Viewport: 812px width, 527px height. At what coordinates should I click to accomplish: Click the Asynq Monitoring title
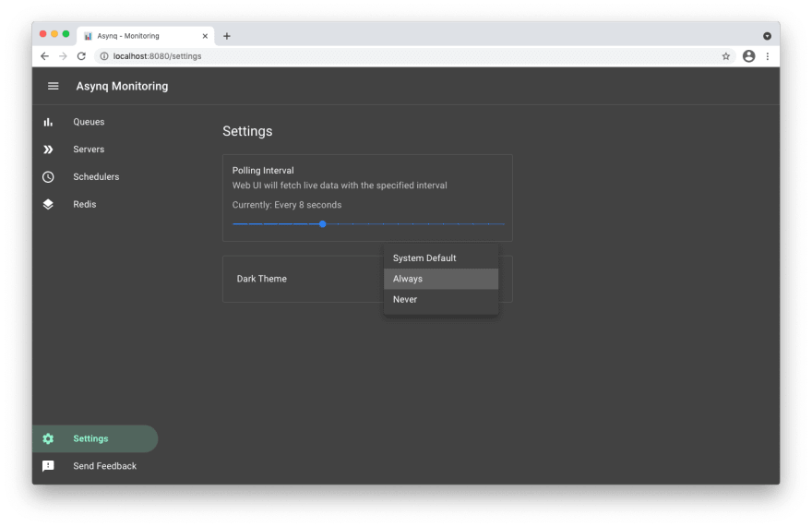[x=122, y=86]
